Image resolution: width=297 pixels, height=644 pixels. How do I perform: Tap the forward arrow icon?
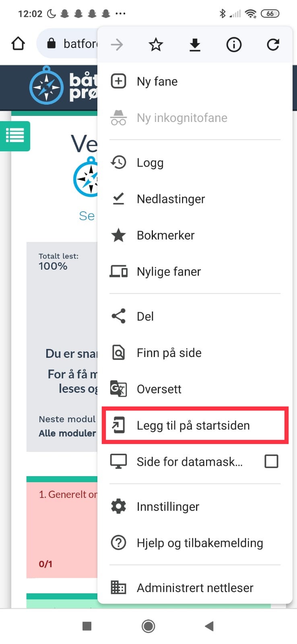point(117,45)
